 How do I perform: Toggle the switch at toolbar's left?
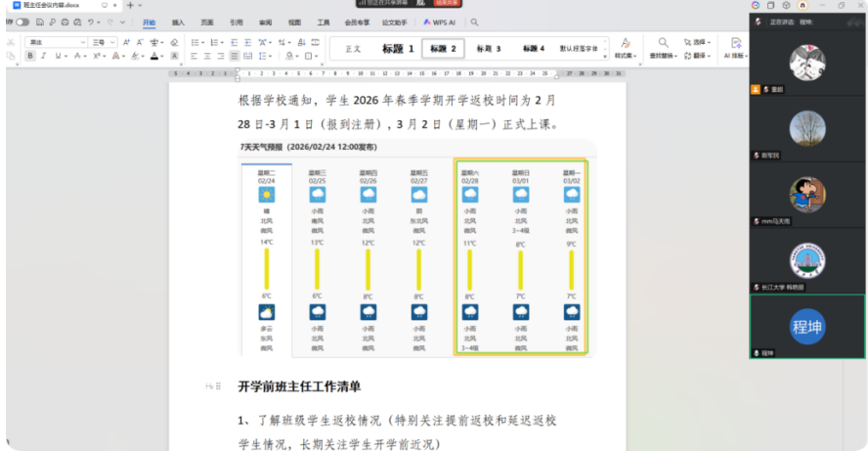coord(22,22)
